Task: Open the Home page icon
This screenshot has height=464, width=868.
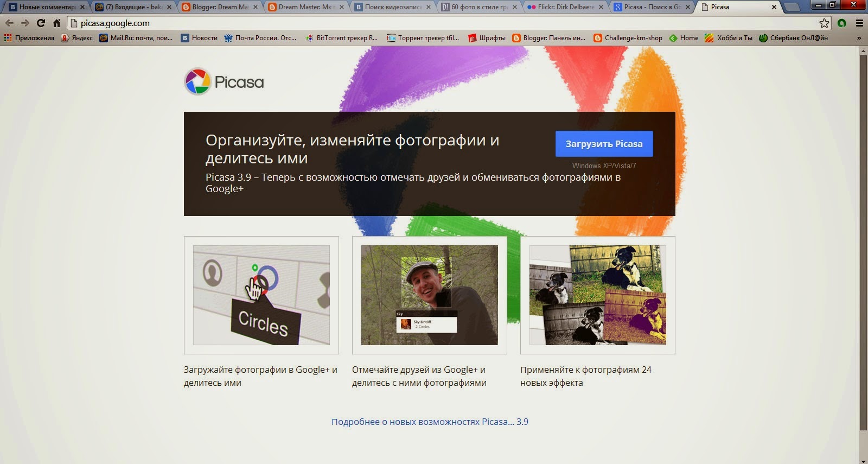Action: coord(56,23)
